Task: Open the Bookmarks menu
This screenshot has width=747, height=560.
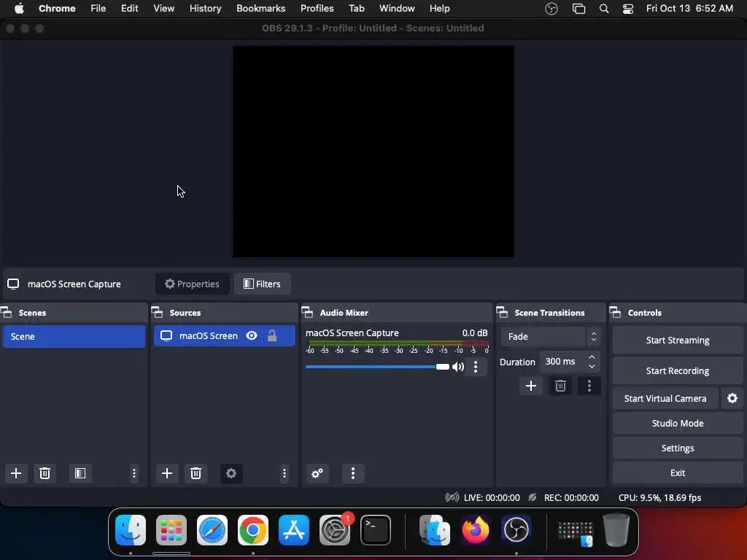Action: (x=261, y=9)
